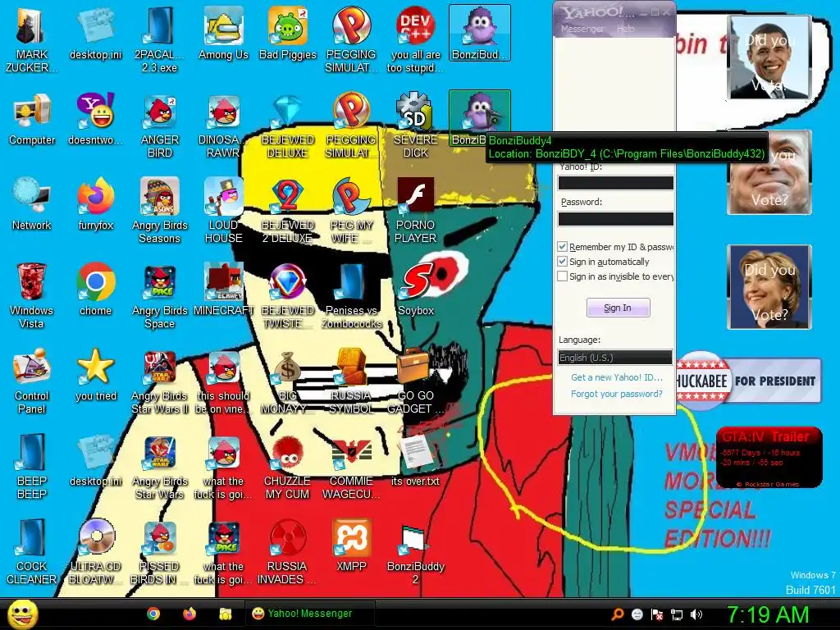
Task: Select the 'you all are too stupid' Dev-C++ icon
Action: point(416,39)
